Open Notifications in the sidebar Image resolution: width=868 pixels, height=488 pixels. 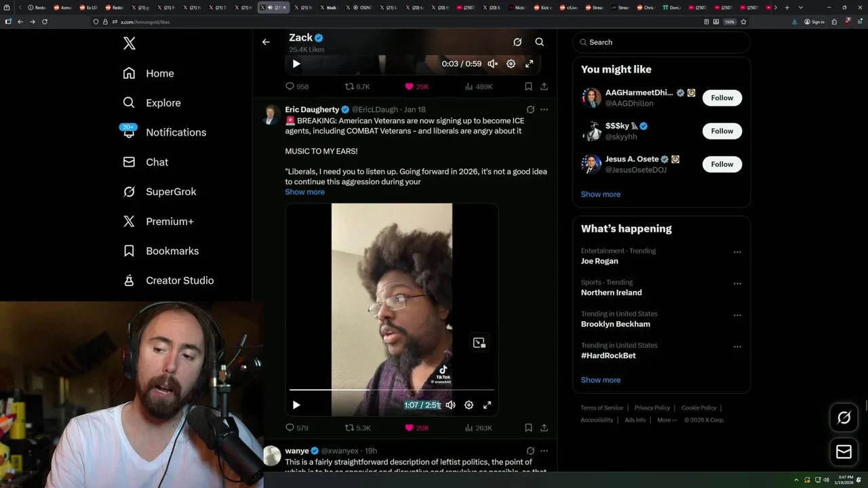163,132
